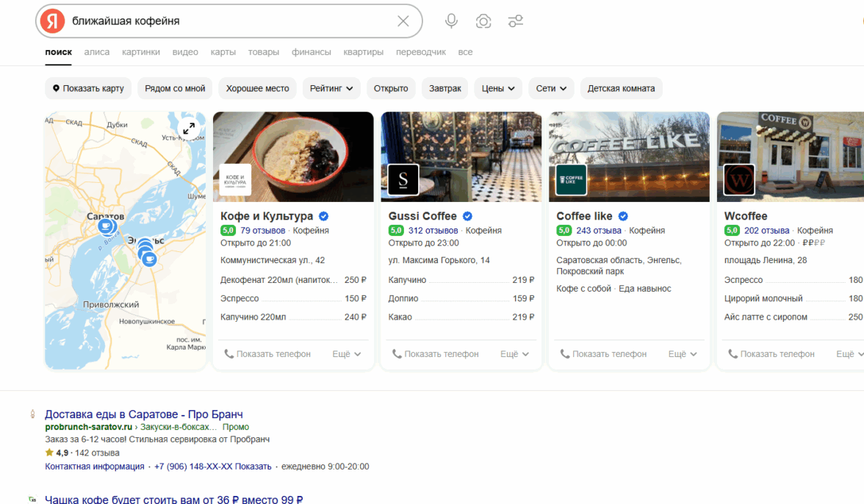Open search settings sliders icon
Image resolution: width=864 pixels, height=504 pixels.
(x=516, y=21)
